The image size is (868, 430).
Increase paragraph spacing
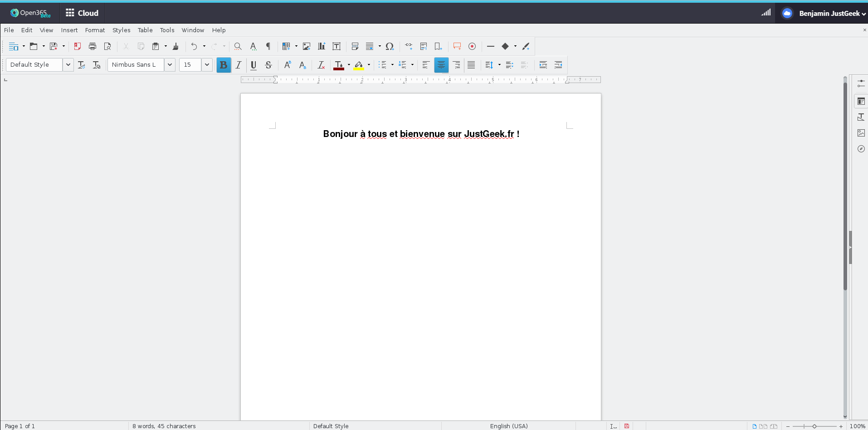pyautogui.click(x=510, y=65)
